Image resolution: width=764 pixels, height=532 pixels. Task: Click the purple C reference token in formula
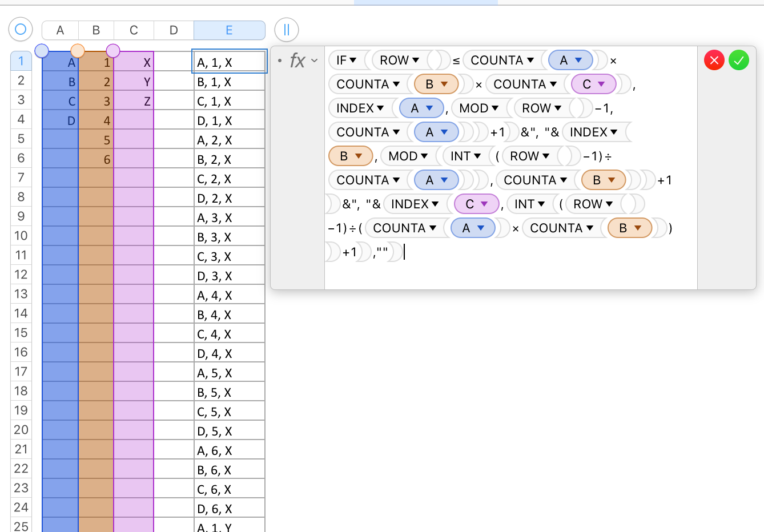[593, 84]
